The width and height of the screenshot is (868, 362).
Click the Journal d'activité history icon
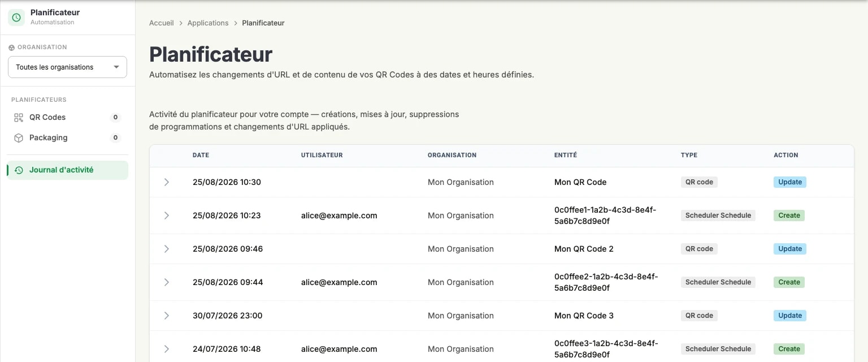click(x=19, y=170)
